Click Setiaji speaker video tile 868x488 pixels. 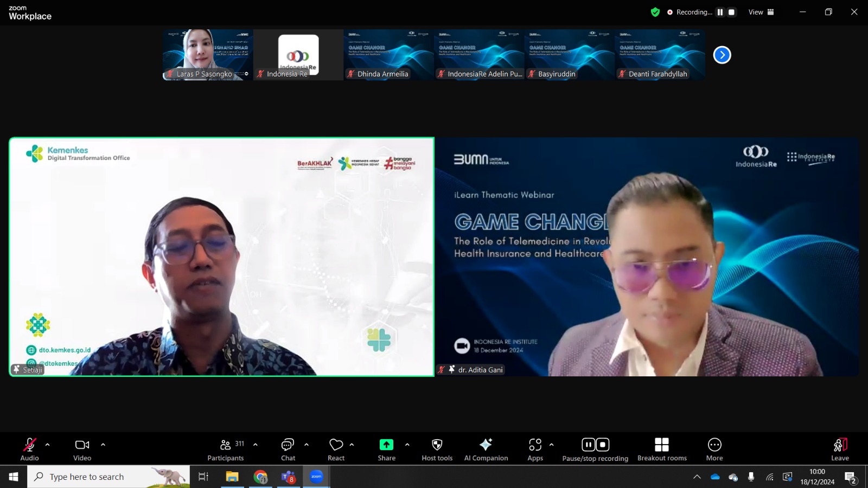click(222, 256)
